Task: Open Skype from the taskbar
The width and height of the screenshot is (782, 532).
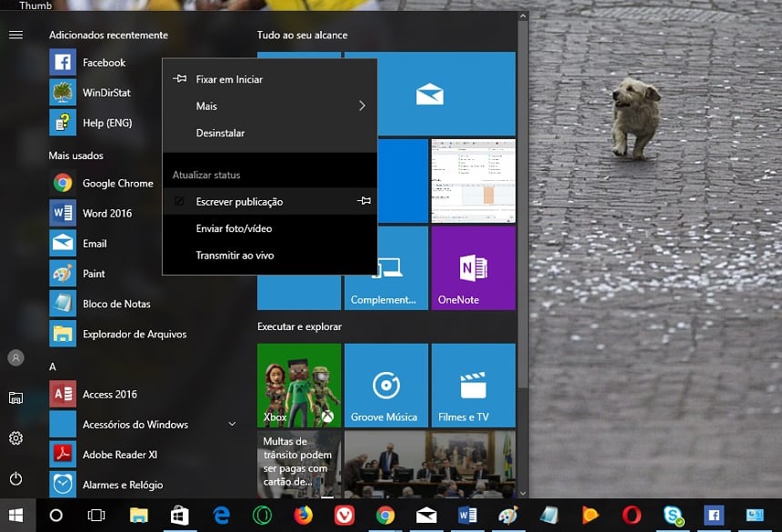Action: [673, 515]
